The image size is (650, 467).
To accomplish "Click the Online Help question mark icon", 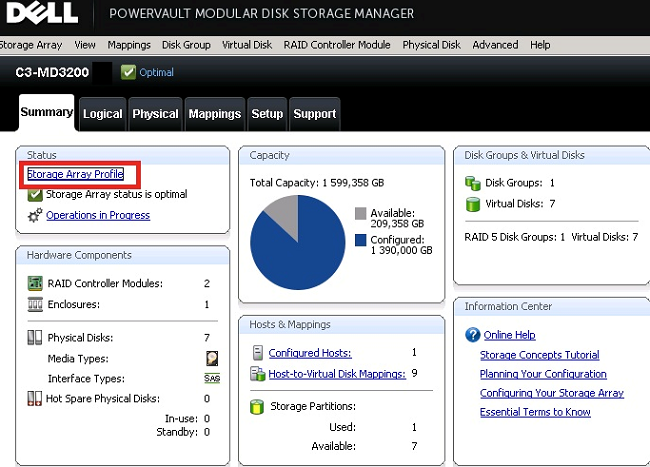I will click(x=473, y=335).
